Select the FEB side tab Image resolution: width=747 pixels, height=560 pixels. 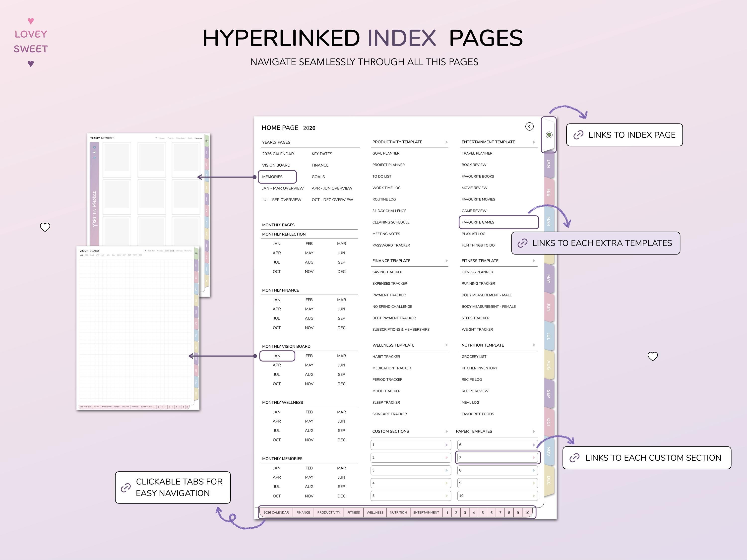[549, 192]
